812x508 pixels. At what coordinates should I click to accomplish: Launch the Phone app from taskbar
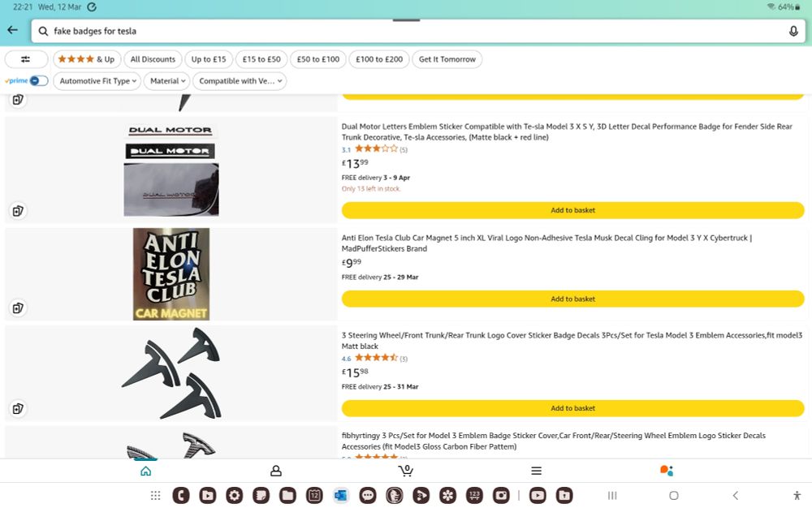[x=181, y=496]
